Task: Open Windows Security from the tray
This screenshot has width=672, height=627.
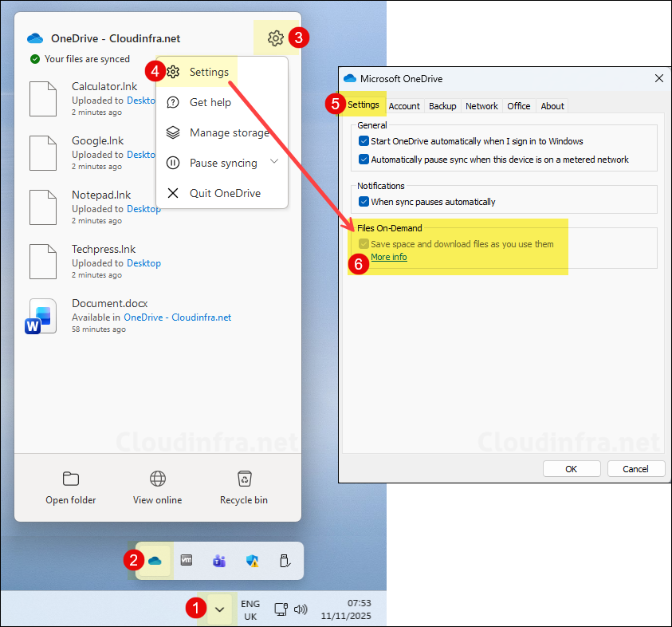Action: point(252,561)
